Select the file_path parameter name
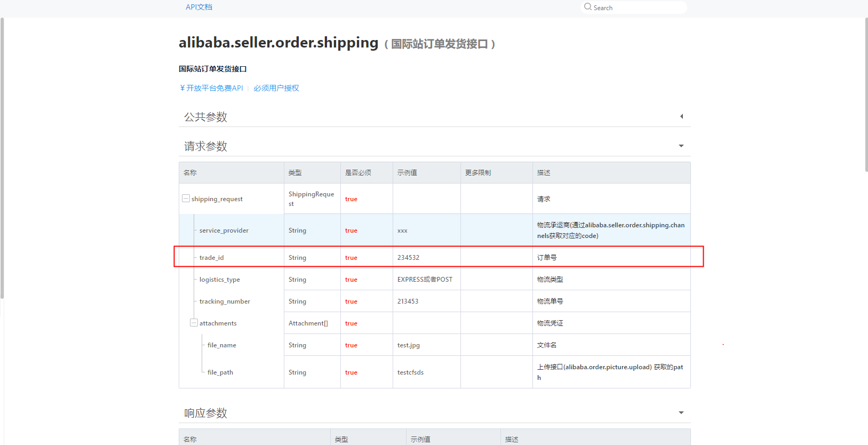 pyautogui.click(x=220, y=372)
